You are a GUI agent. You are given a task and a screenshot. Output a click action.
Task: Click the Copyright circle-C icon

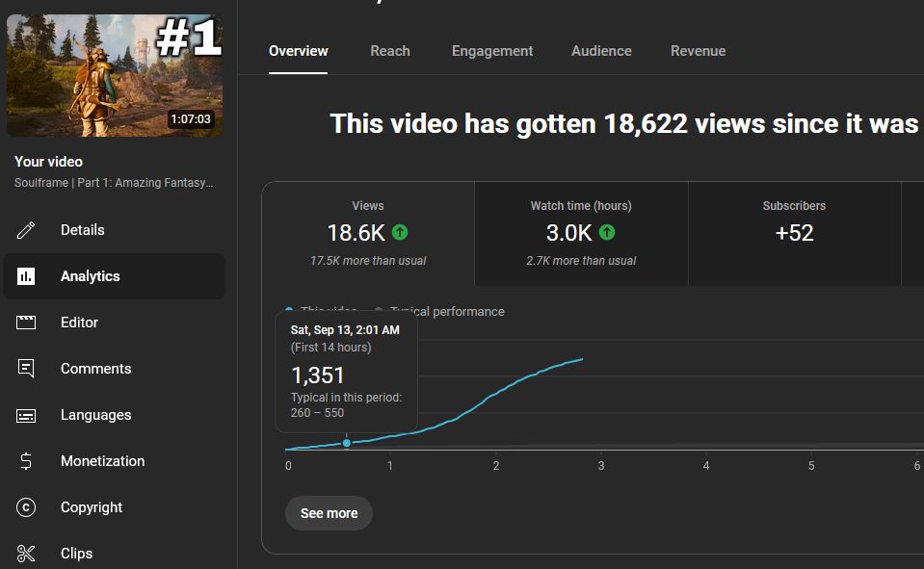pos(26,507)
